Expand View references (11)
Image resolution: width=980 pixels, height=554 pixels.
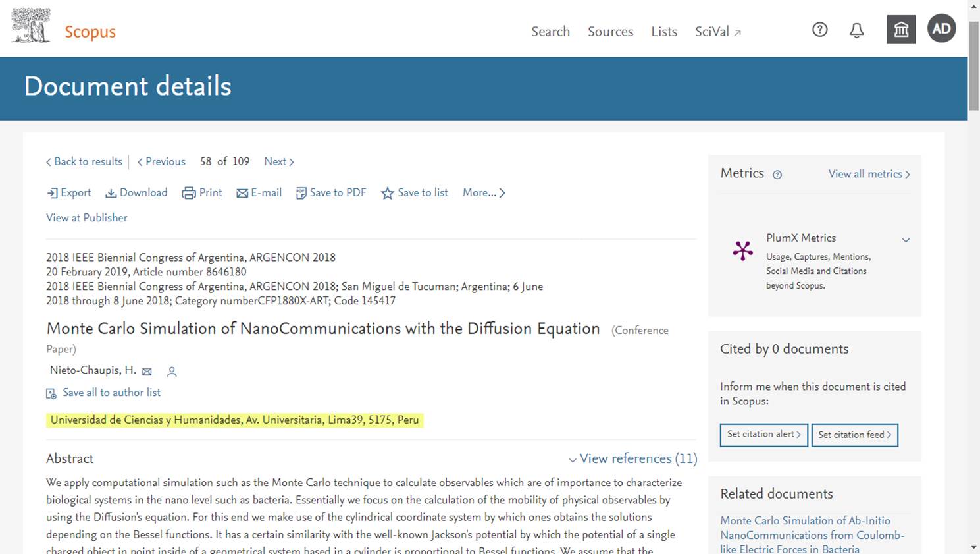(x=632, y=458)
